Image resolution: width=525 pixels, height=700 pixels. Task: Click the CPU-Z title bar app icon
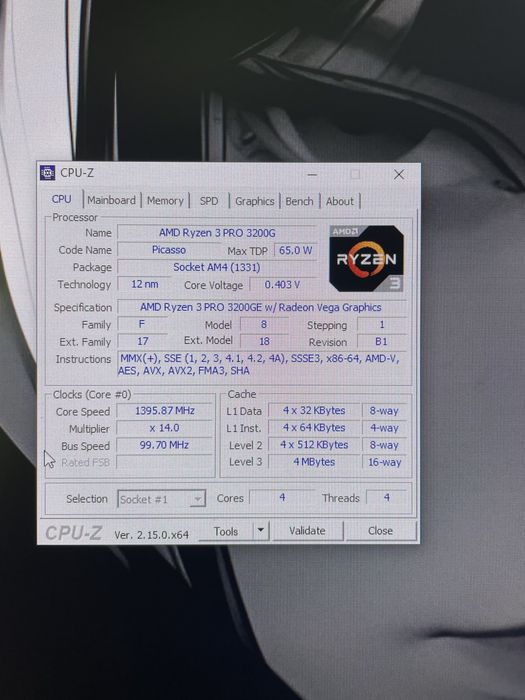[x=47, y=173]
